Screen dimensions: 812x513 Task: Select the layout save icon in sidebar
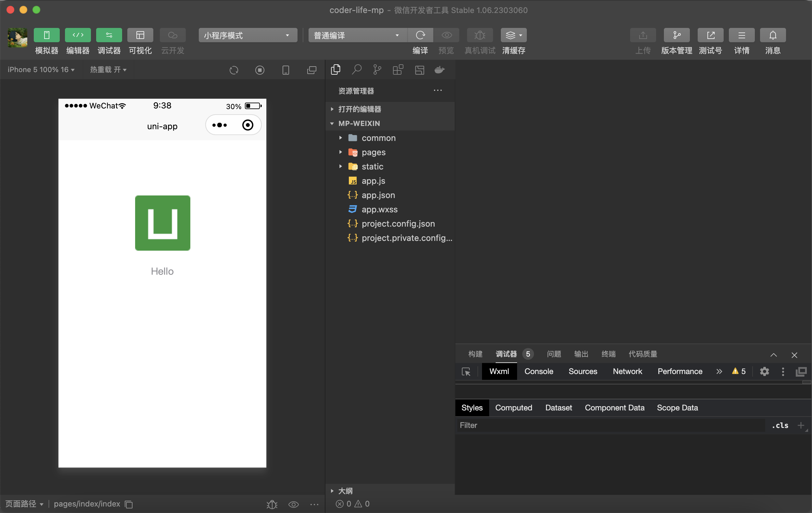click(419, 70)
